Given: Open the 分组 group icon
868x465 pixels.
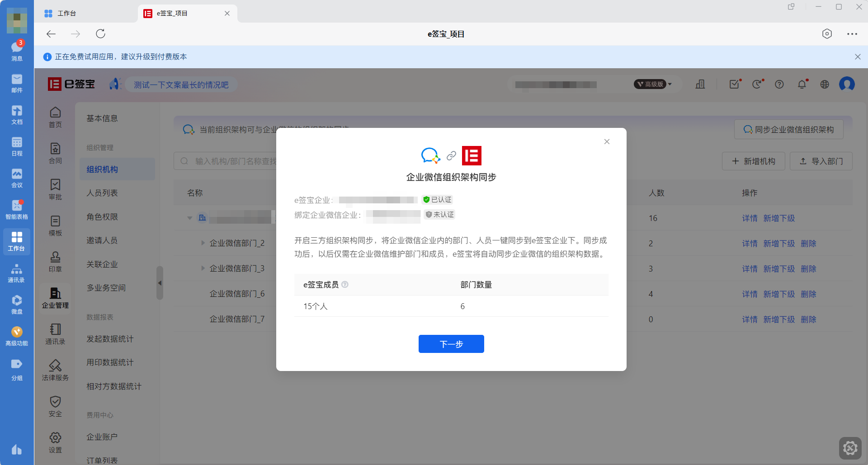Looking at the screenshot, I should click(x=17, y=369).
